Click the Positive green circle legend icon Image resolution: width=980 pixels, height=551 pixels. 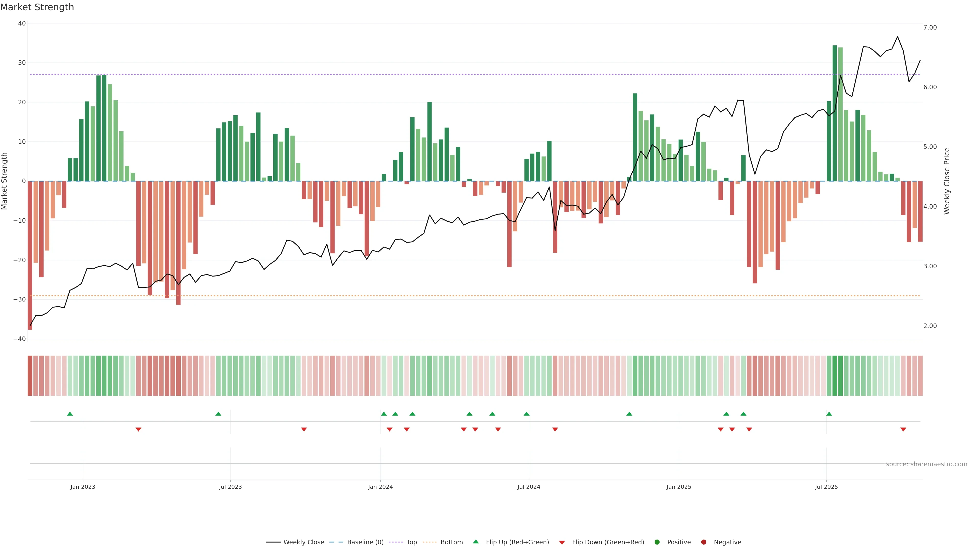tap(657, 542)
